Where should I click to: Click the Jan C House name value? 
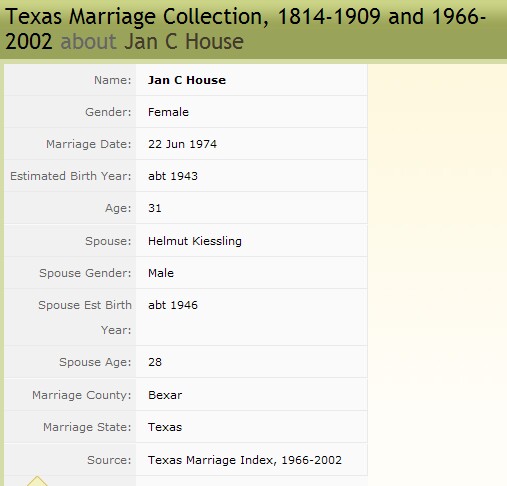187,80
